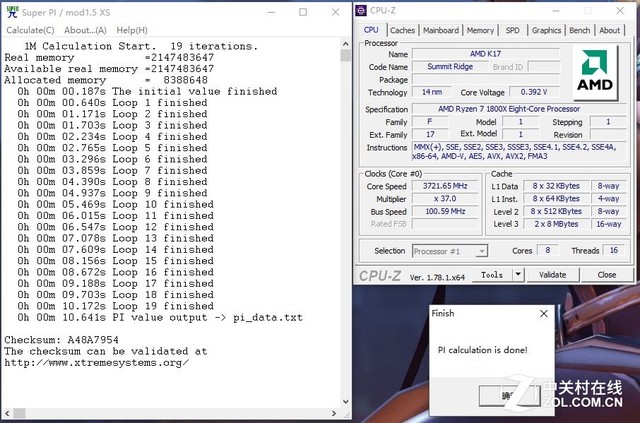Open the Processor #1 selection dropdown
The width and height of the screenshot is (640, 423).
[x=450, y=251]
